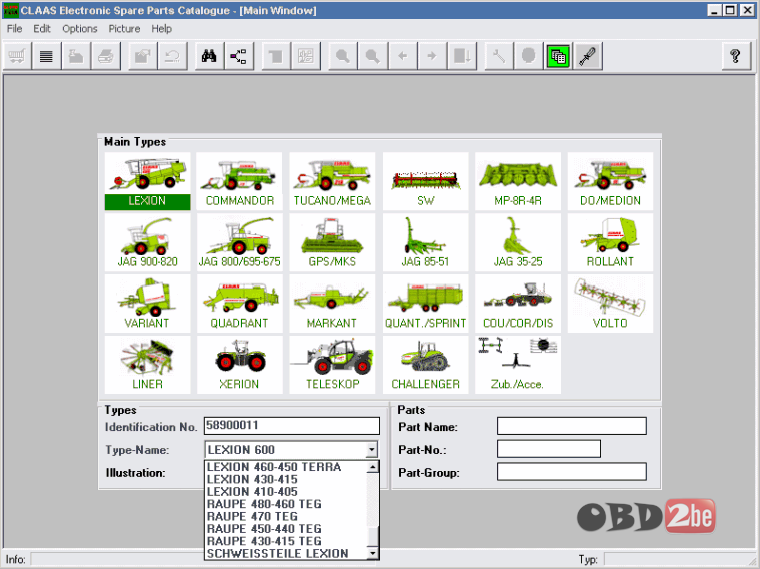Image resolution: width=760 pixels, height=569 pixels.
Task: Choose the XERION tractor type
Action: [239, 364]
